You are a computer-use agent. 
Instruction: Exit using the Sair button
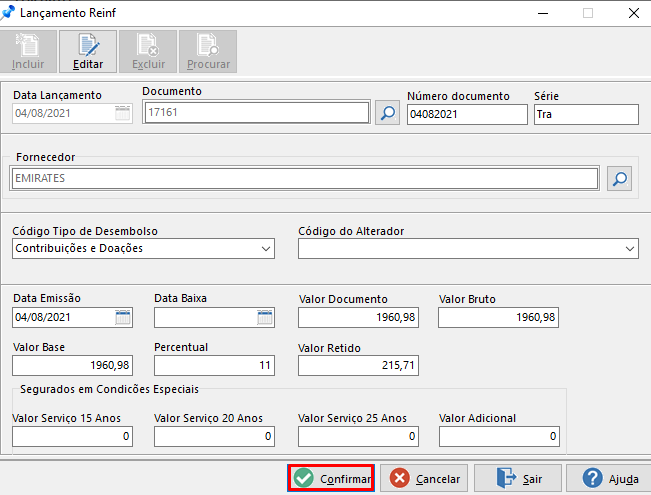click(x=518, y=478)
